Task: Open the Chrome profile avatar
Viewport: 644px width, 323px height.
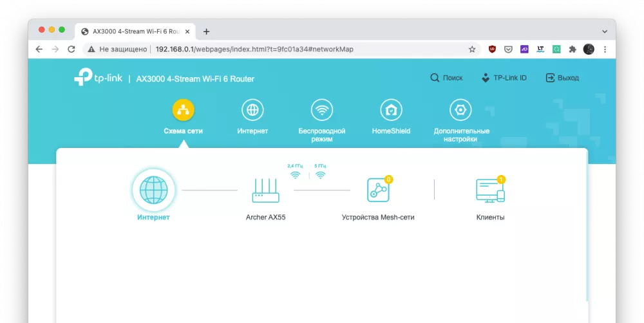Action: click(589, 50)
